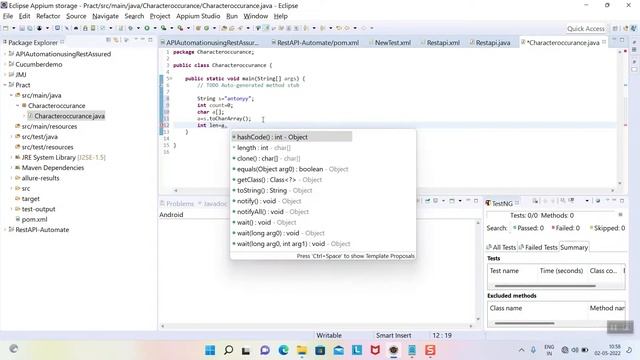Toggle the Skipped: 0 filter in TestNG
Viewport: 640px width, 360px height.
pos(607,228)
